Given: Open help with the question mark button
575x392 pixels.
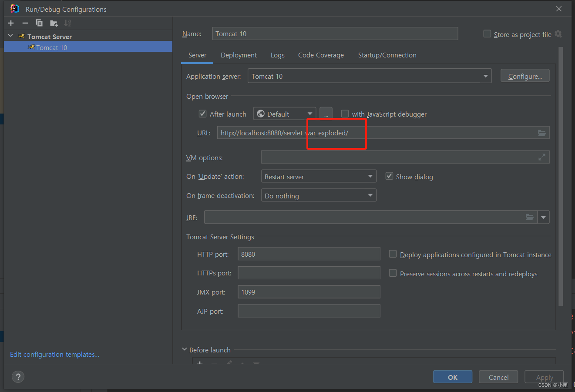Looking at the screenshot, I should [18, 377].
